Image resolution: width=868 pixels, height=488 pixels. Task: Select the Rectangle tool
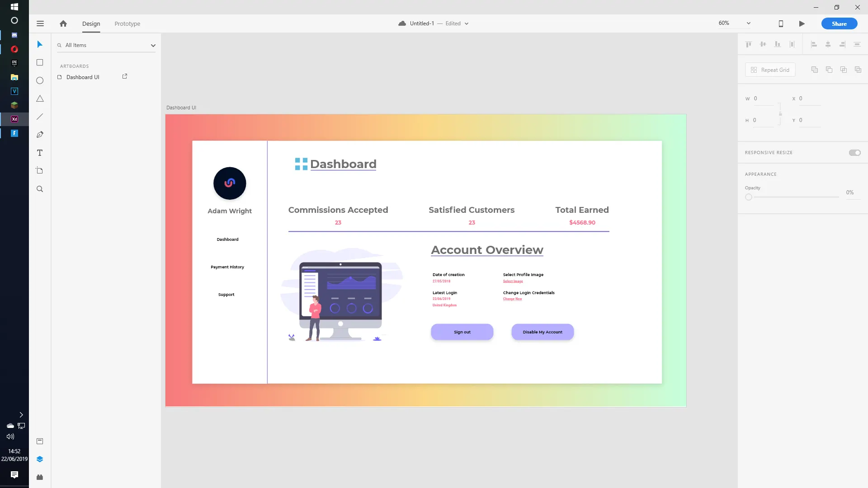point(40,62)
